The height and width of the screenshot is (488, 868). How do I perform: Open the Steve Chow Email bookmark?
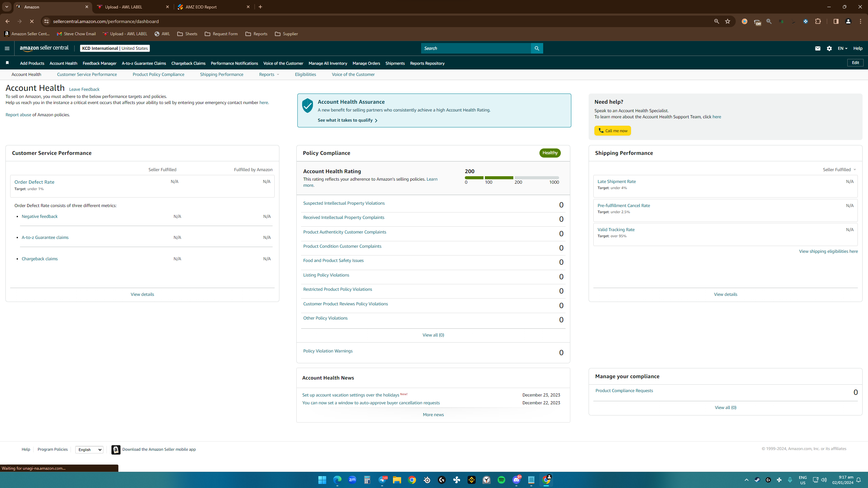(x=76, y=34)
